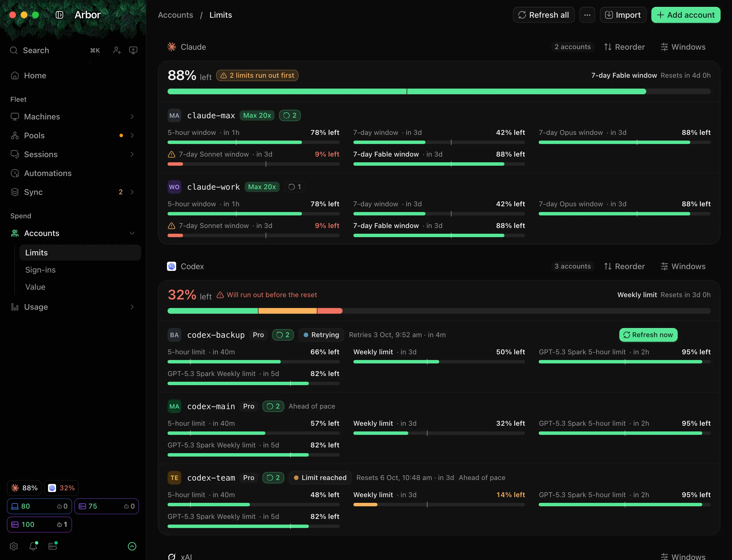Click the Codex provider logo icon
The width and height of the screenshot is (732, 560).
pyautogui.click(x=172, y=266)
